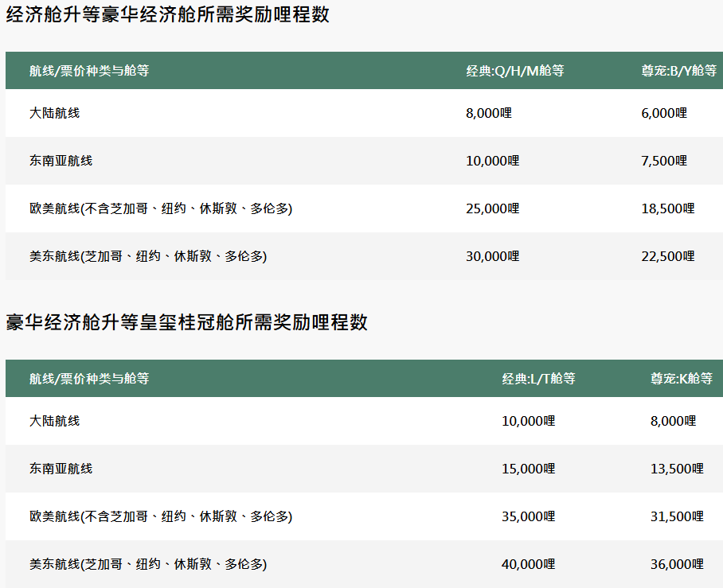Click the heading 经济舱升等豪华经济舱所需奖励哩程数
Viewport: 723px width, 588px height.
(x=167, y=15)
